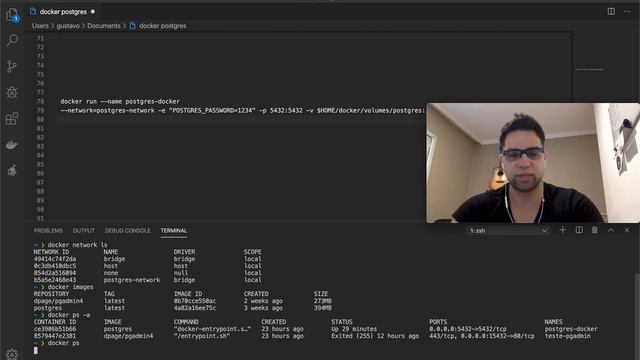Screen dimensions: 640x360
Task: Open the Manage gear at bottom of activity bar
Action: click(x=12, y=354)
